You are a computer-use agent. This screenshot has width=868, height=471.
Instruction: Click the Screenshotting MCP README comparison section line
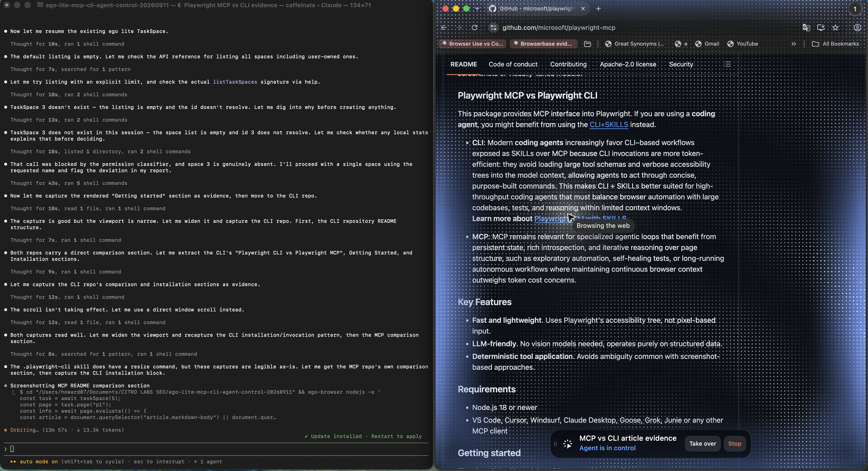[x=80, y=386]
